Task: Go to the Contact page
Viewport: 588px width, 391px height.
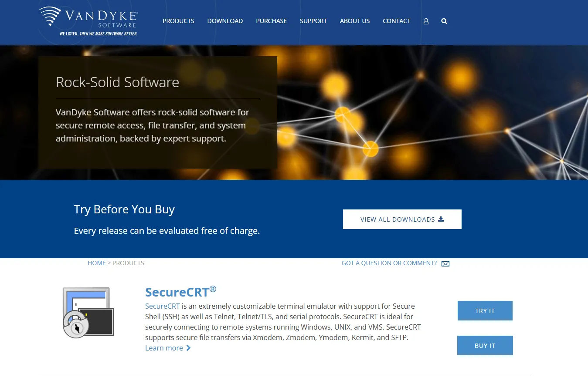Action: tap(397, 21)
